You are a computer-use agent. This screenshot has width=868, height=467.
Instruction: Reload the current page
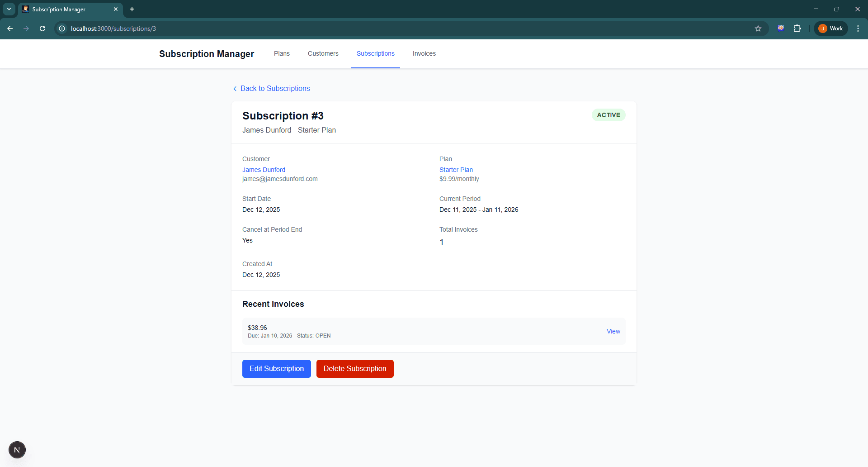point(42,29)
